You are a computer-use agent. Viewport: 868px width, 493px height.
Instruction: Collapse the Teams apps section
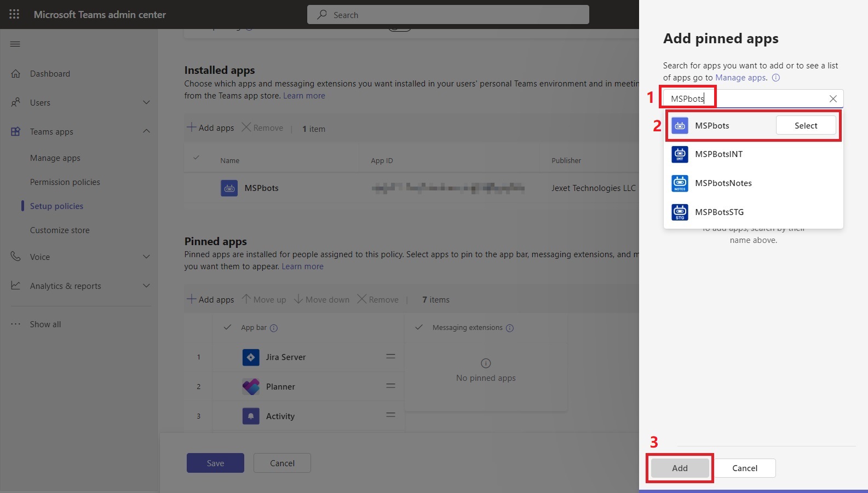pos(146,131)
